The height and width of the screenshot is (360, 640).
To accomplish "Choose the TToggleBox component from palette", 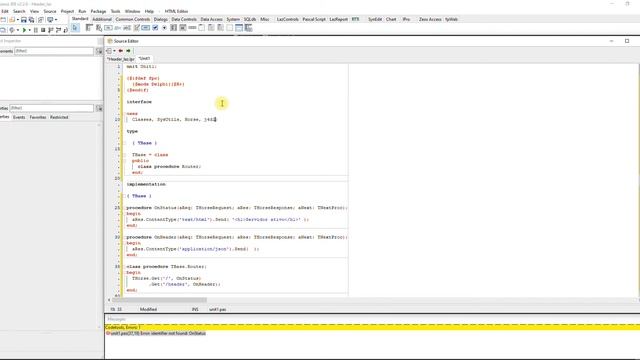I will [146, 28].
